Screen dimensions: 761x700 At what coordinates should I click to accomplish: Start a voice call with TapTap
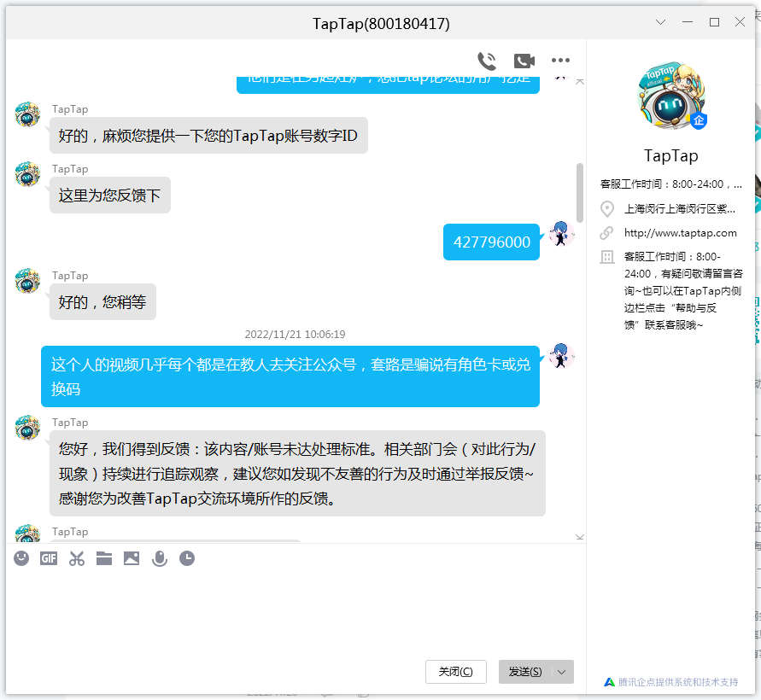tap(487, 61)
